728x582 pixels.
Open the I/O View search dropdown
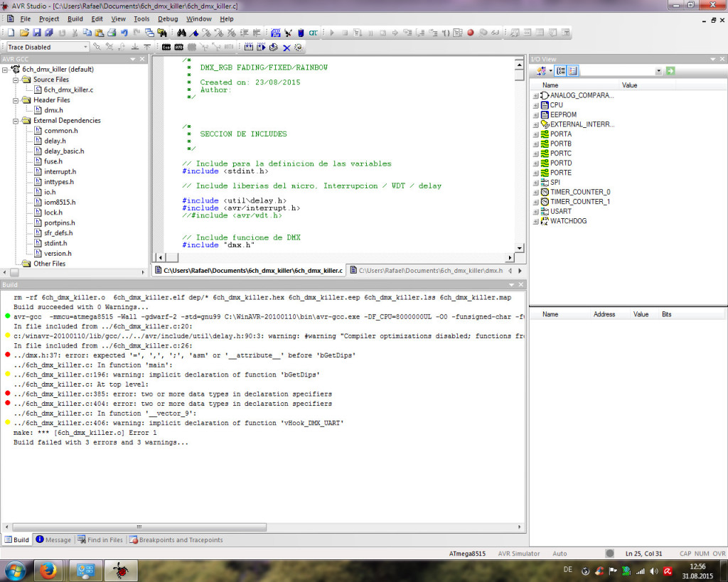tap(658, 71)
